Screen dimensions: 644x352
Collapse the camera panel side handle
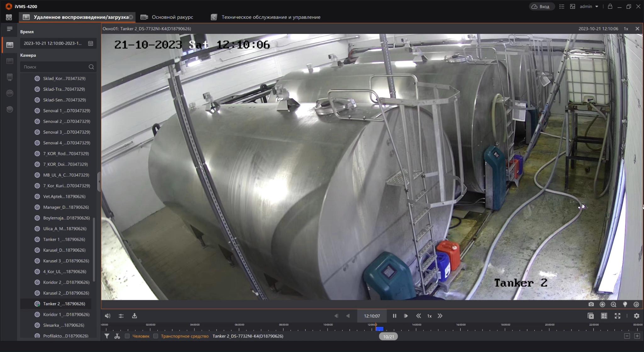click(x=99, y=182)
